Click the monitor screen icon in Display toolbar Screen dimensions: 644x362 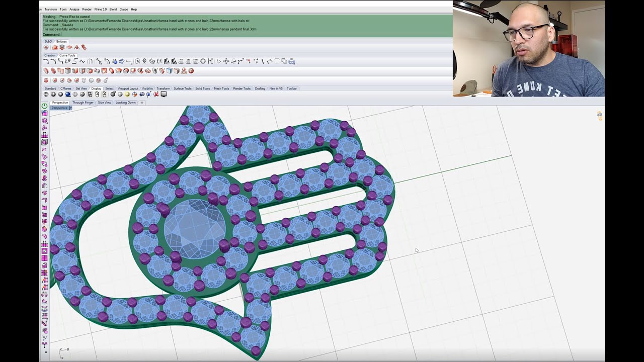click(164, 94)
